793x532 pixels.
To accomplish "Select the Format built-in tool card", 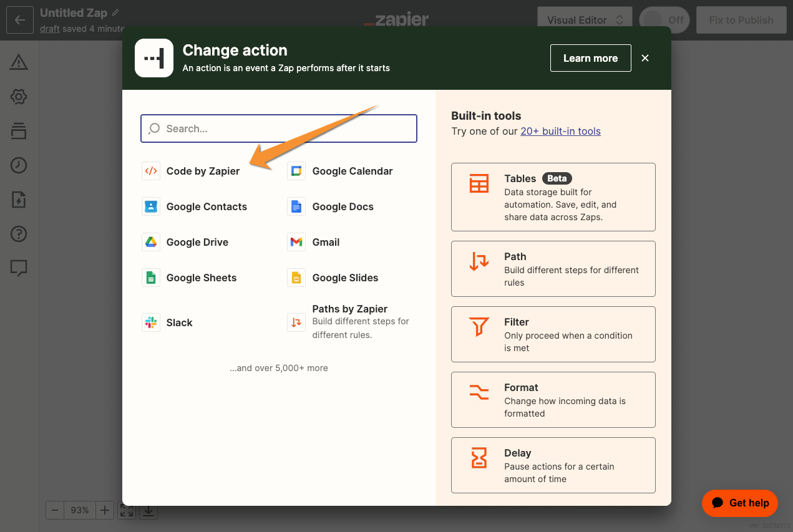I will [553, 400].
